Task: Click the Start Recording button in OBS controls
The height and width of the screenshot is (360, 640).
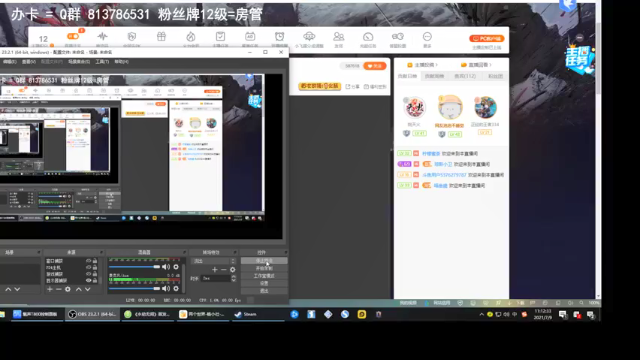Action: (x=264, y=268)
